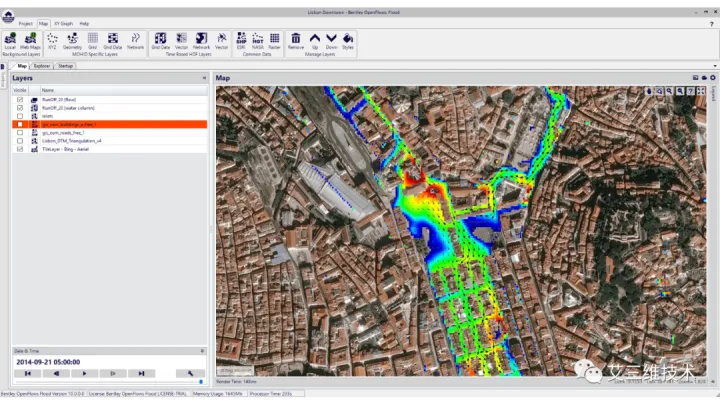
Task: Play the time animation
Action: click(85, 373)
